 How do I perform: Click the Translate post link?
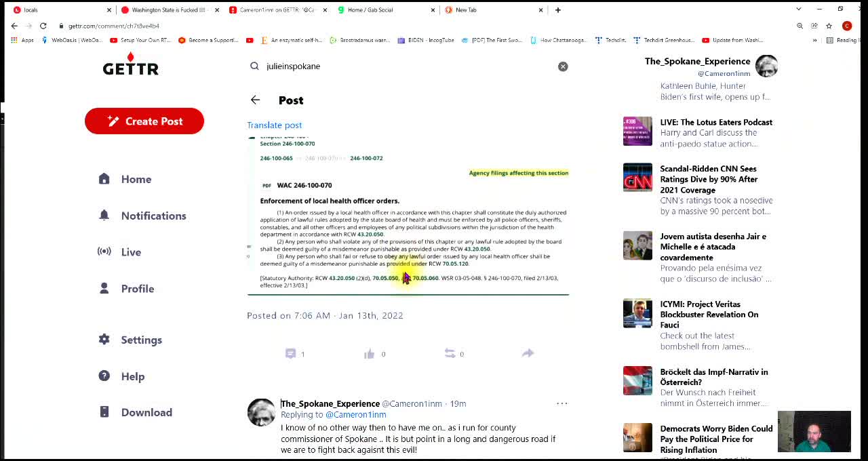[274, 125]
